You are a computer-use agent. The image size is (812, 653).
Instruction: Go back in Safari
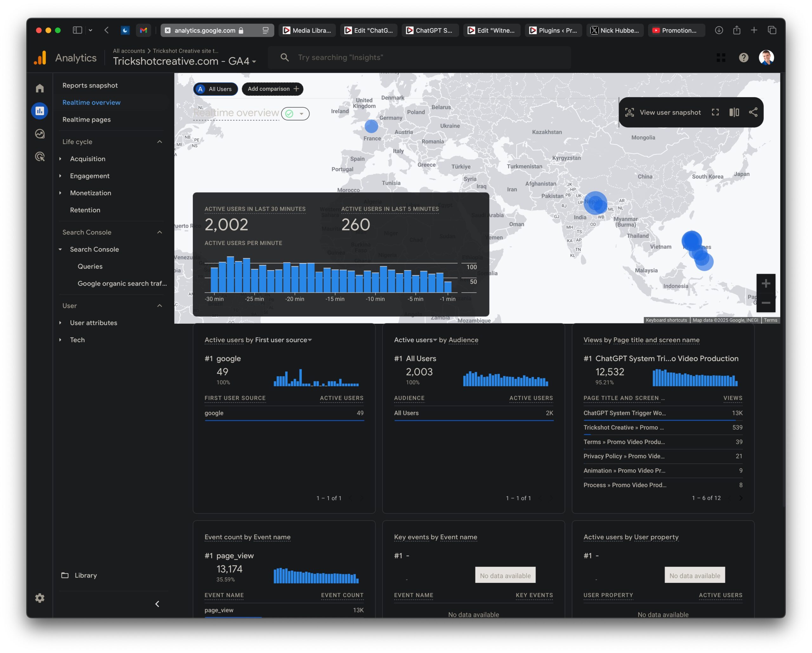coord(107,30)
